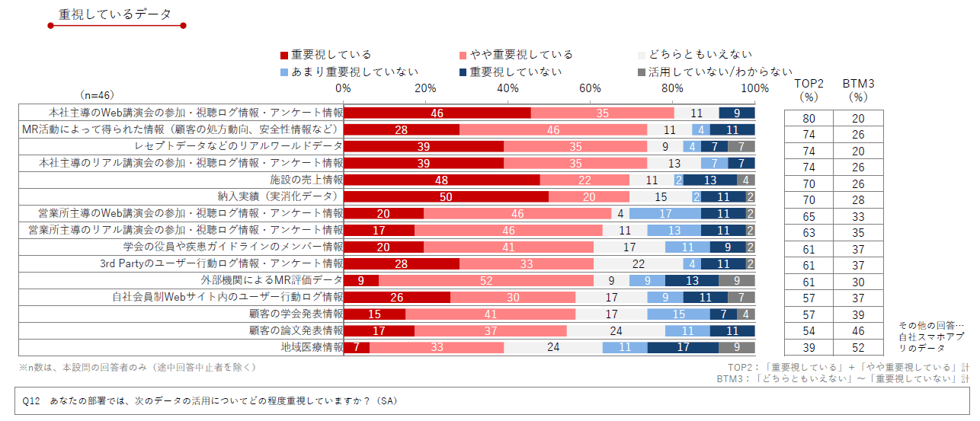Click the BTM3 value 52 for 地域医療情報
This screenshot has height=421, width=980.
click(858, 347)
